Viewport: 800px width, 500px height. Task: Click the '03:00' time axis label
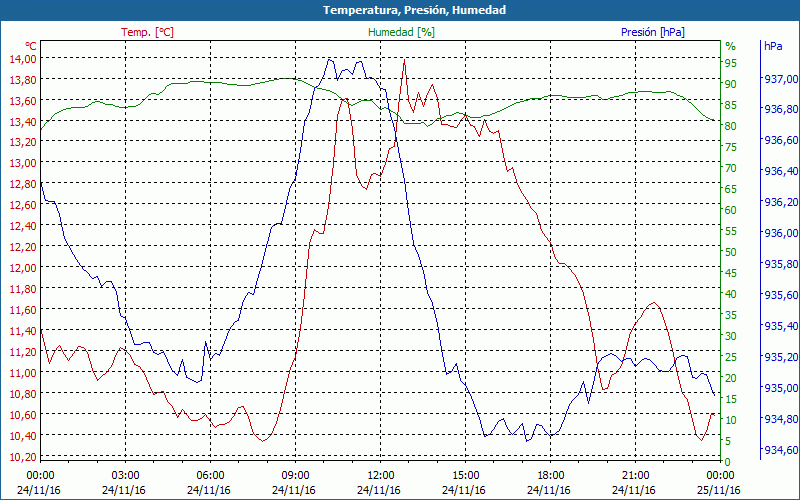click(x=125, y=476)
